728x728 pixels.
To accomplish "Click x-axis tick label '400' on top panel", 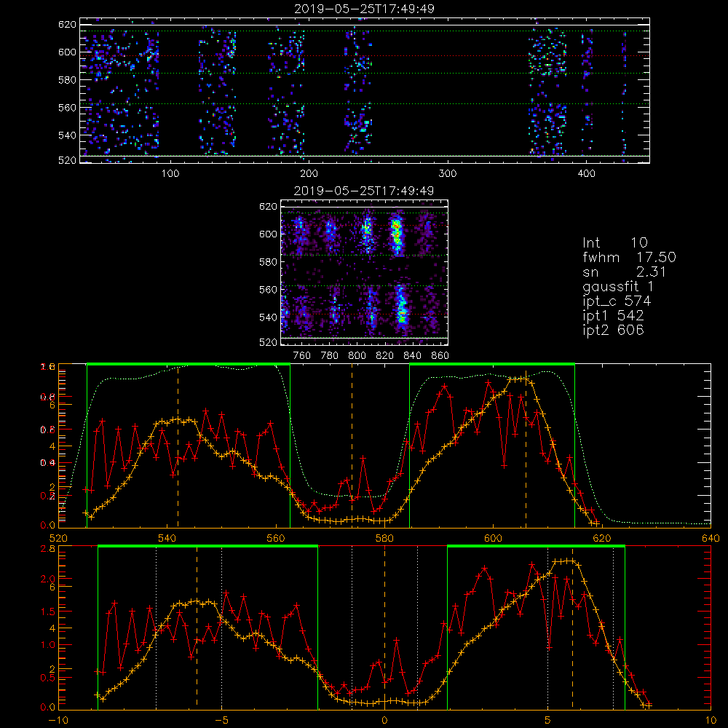I will (586, 174).
